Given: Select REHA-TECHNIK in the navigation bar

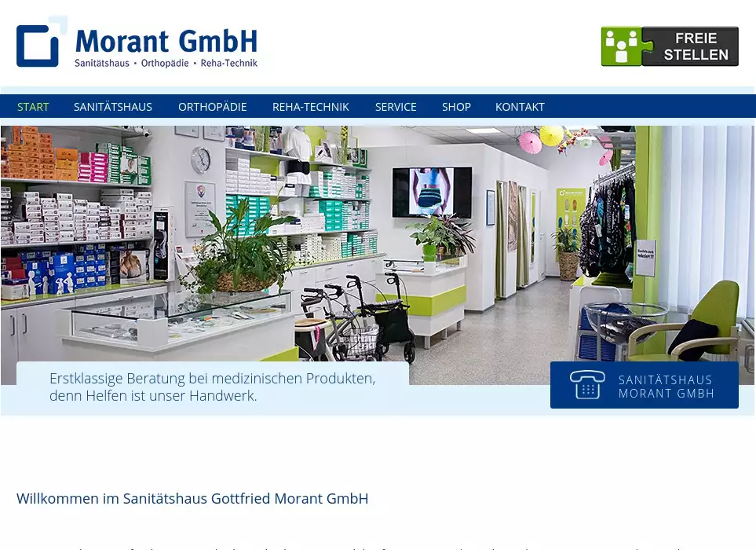Looking at the screenshot, I should 310,107.
